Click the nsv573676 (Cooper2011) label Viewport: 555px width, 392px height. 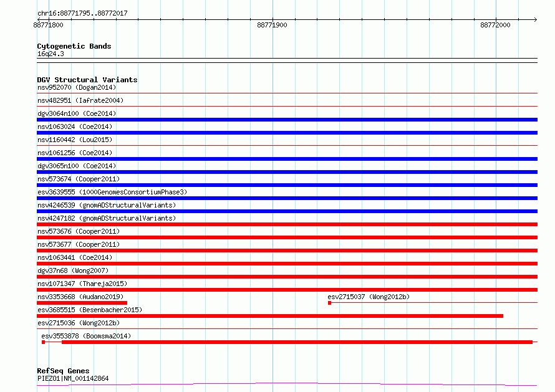[x=79, y=231]
